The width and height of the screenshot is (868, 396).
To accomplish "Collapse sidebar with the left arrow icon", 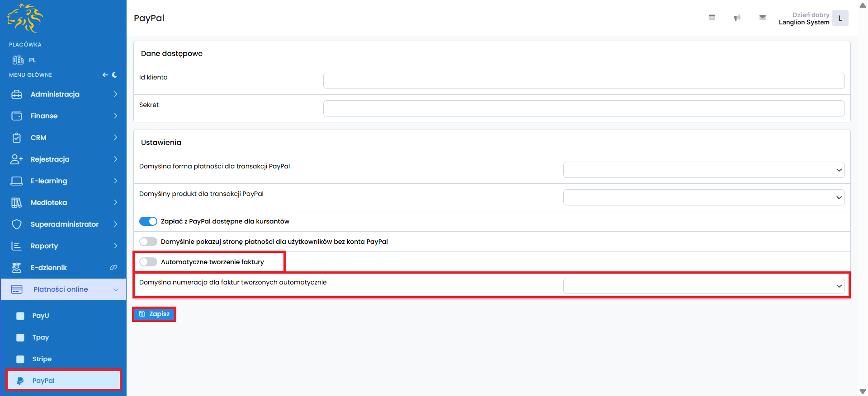I will point(105,75).
